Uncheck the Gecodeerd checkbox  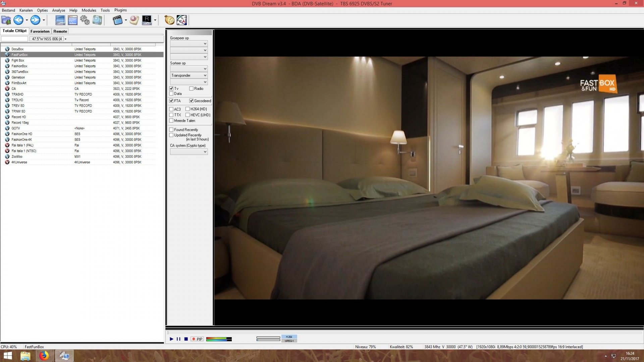click(x=192, y=101)
